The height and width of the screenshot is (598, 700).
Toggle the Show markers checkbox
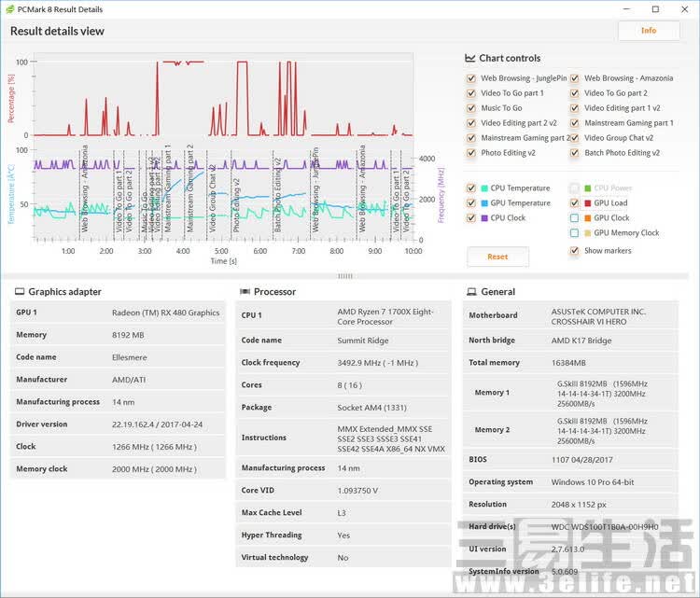[x=575, y=251]
